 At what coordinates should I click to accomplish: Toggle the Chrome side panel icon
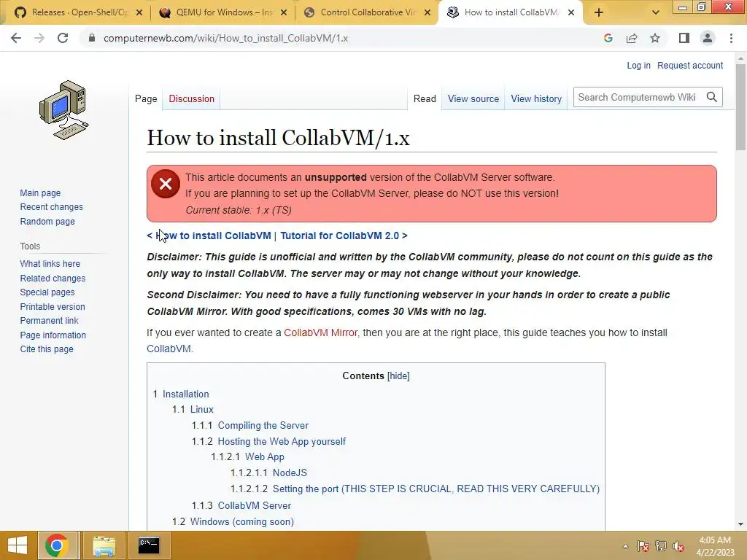tap(684, 38)
